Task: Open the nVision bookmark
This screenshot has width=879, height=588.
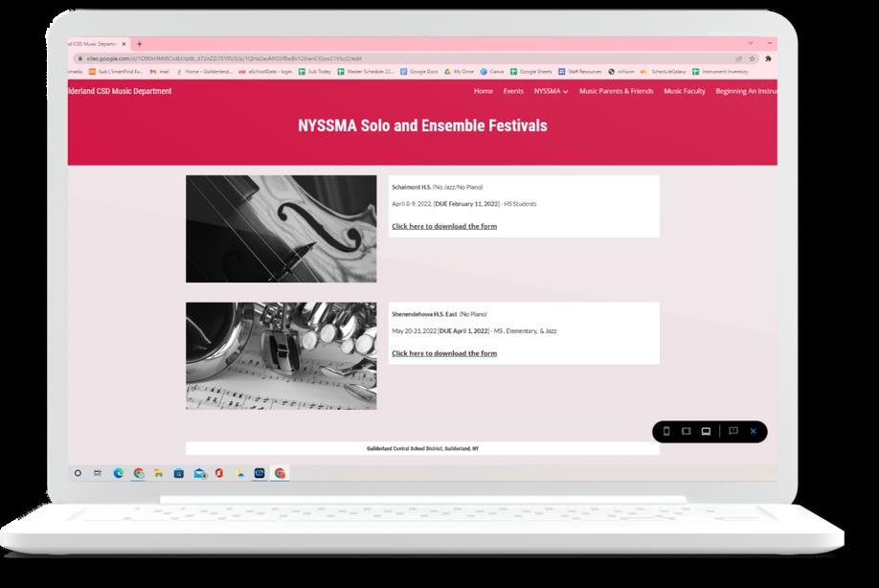Action: (621, 72)
